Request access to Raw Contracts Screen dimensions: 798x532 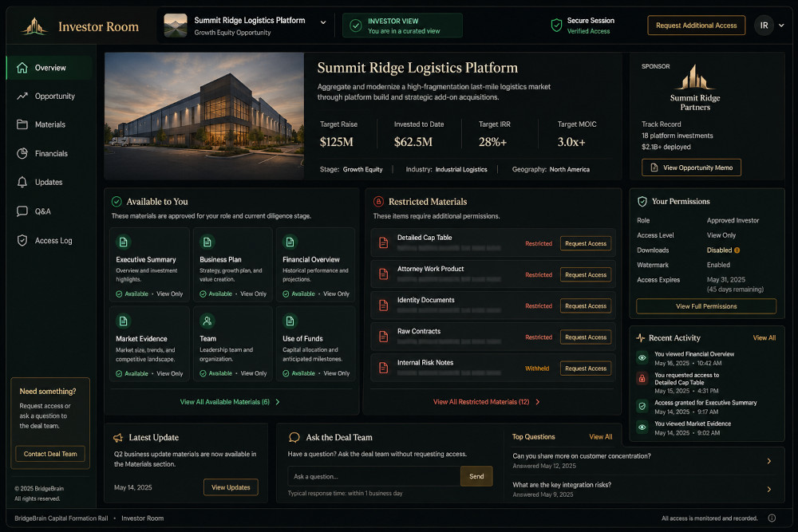[585, 337]
